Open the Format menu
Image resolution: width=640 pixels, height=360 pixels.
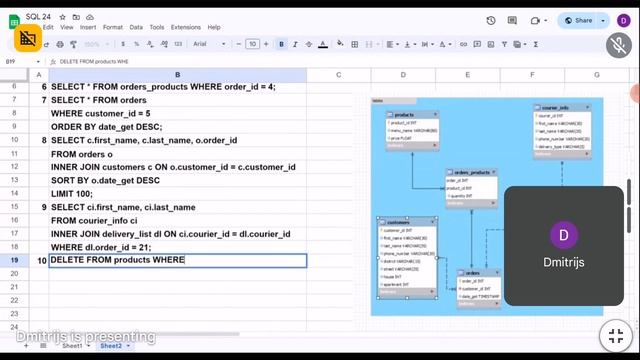tap(113, 27)
